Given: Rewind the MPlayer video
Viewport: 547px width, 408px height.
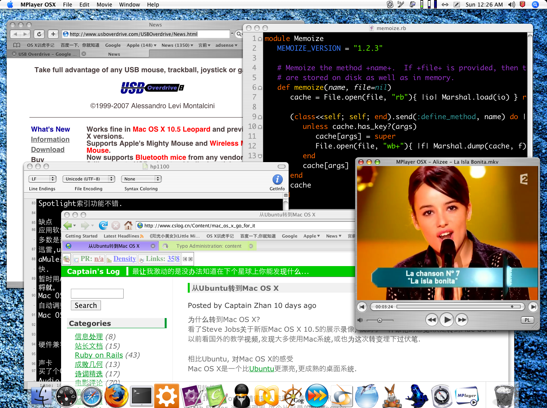Looking at the screenshot, I should (432, 319).
